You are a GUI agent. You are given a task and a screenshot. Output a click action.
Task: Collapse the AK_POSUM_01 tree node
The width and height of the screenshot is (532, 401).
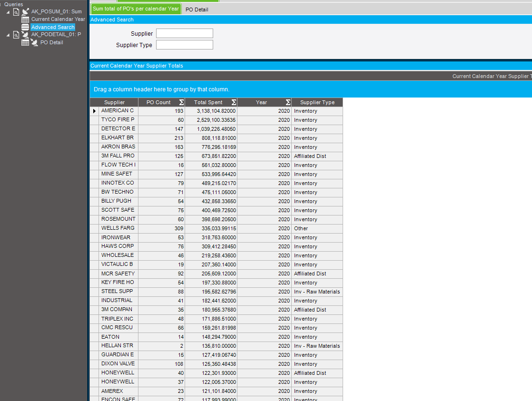pyautogui.click(x=8, y=12)
